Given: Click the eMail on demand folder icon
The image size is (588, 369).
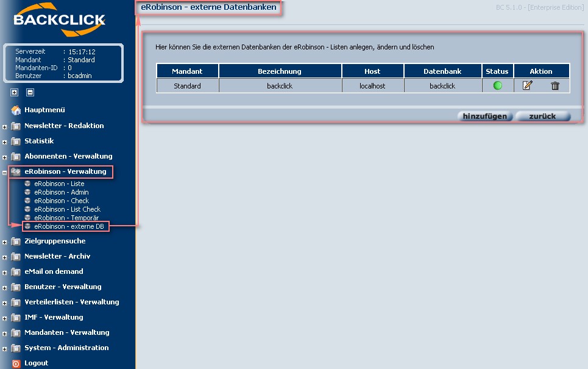Looking at the screenshot, I should click(16, 271).
